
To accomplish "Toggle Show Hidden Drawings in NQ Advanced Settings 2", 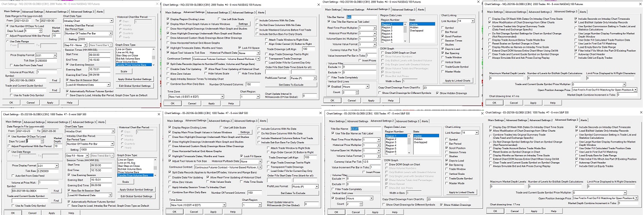I will click(437, 93).
